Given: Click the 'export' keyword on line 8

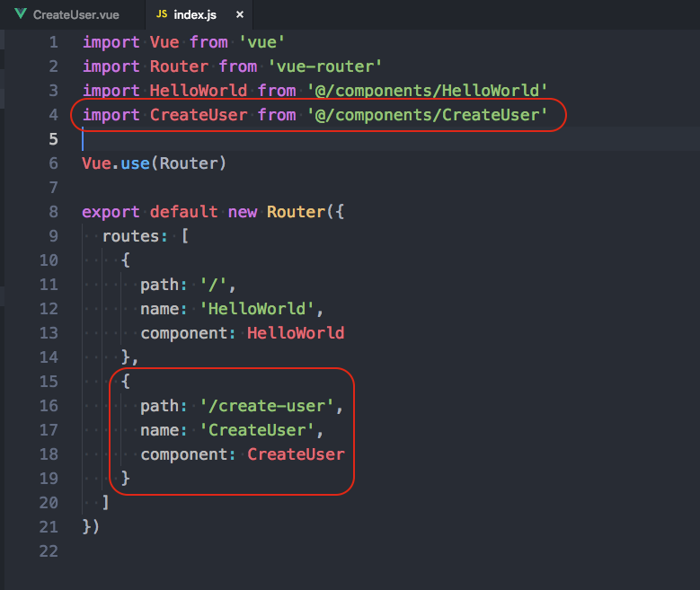Looking at the screenshot, I should [x=111, y=212].
